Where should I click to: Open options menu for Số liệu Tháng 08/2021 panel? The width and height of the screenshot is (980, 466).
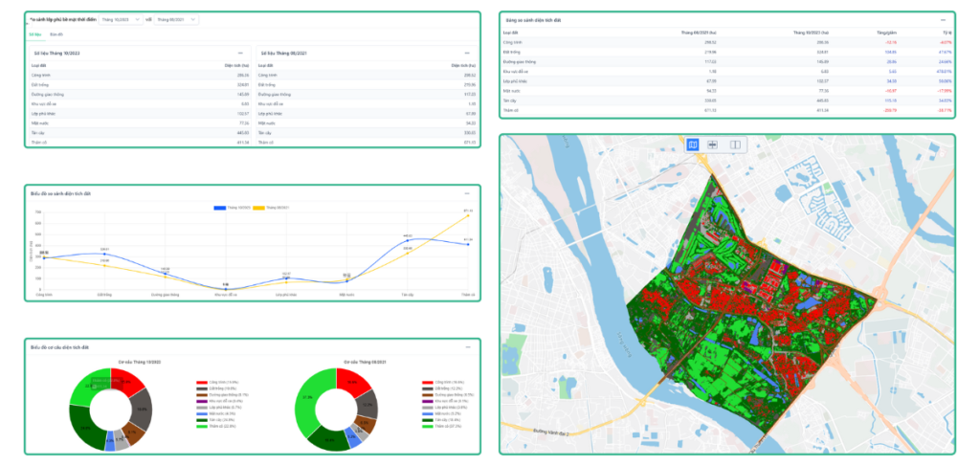(467, 53)
